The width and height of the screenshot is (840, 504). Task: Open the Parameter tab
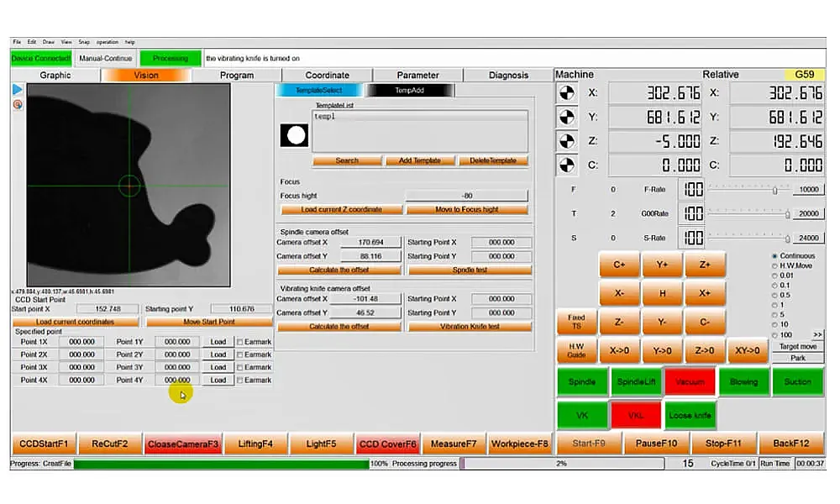coord(417,76)
